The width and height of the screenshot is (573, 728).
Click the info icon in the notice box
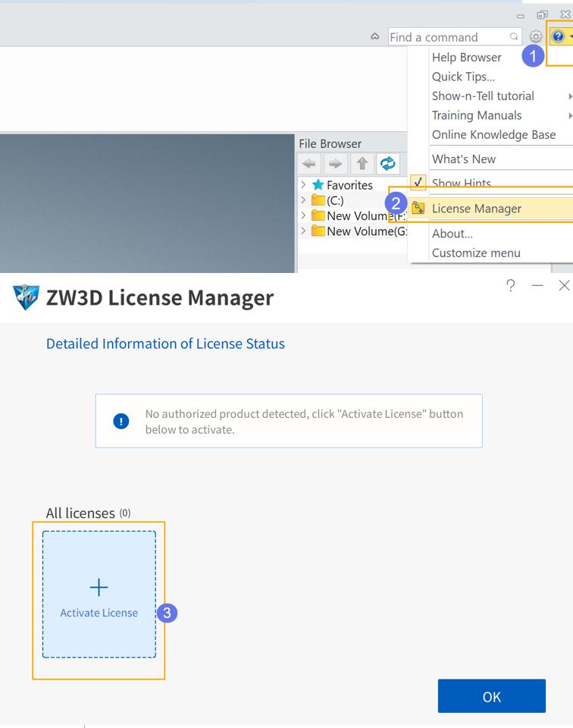click(x=121, y=421)
